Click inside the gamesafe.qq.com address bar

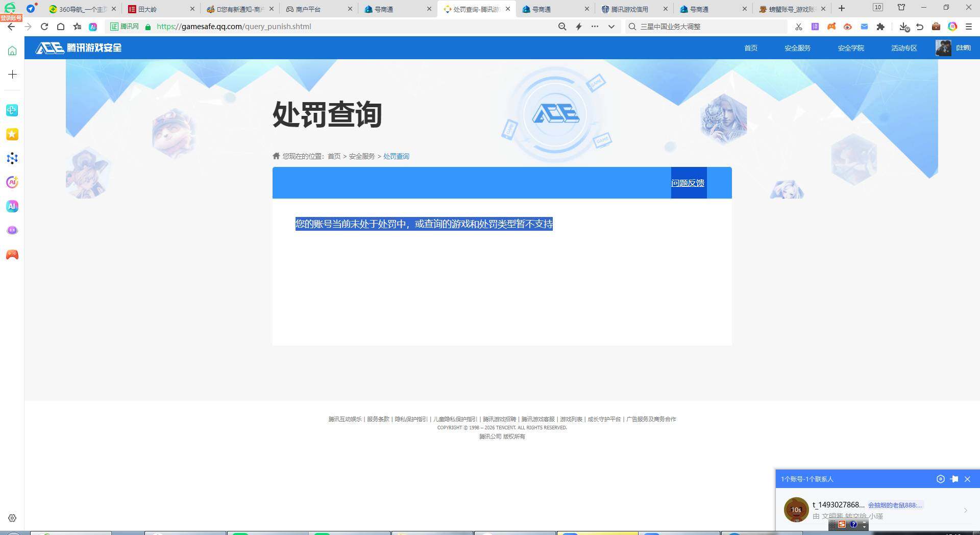point(234,27)
